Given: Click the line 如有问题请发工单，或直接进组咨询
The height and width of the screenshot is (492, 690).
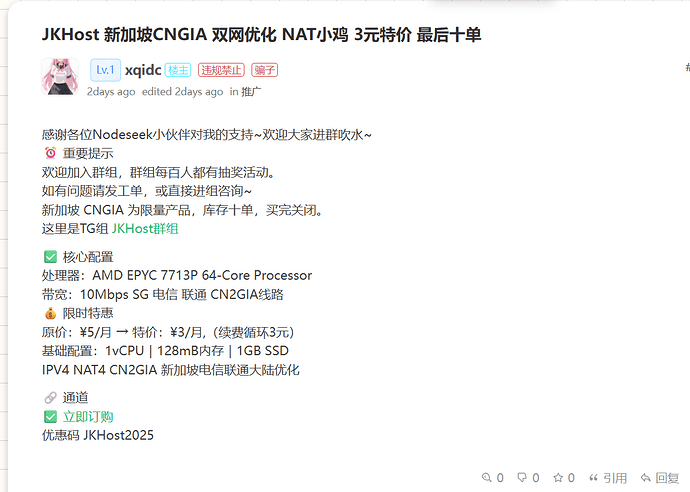Looking at the screenshot, I should tap(147, 191).
